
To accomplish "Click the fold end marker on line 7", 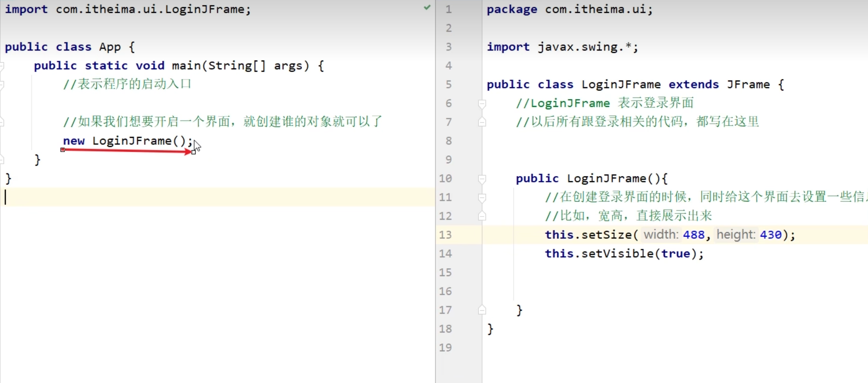I will coord(482,122).
